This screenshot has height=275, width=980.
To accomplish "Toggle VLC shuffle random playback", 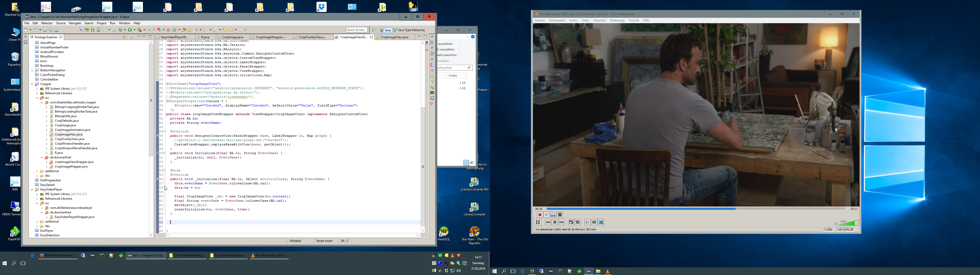I will (x=601, y=223).
